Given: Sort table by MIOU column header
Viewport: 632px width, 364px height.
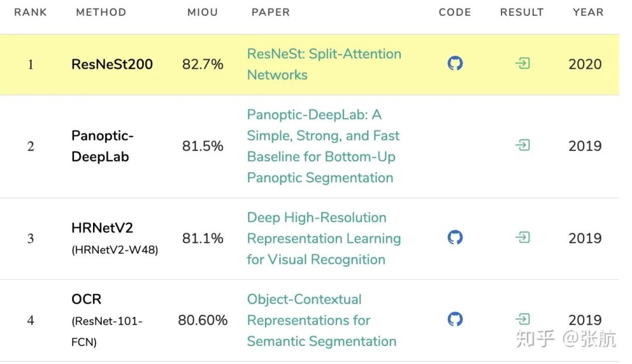Looking at the screenshot, I should click(x=202, y=12).
